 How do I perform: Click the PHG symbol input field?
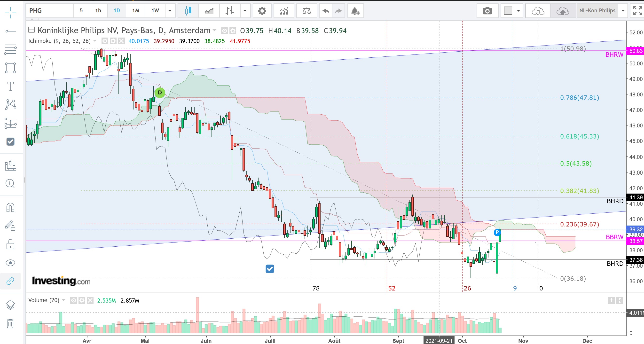49,10
